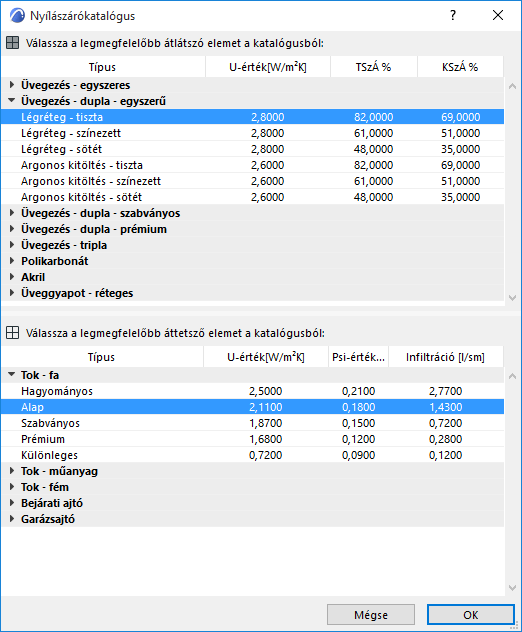Viewport: 522px width, 632px height.
Task: Click the Archicad logo in title bar
Action: point(17,16)
